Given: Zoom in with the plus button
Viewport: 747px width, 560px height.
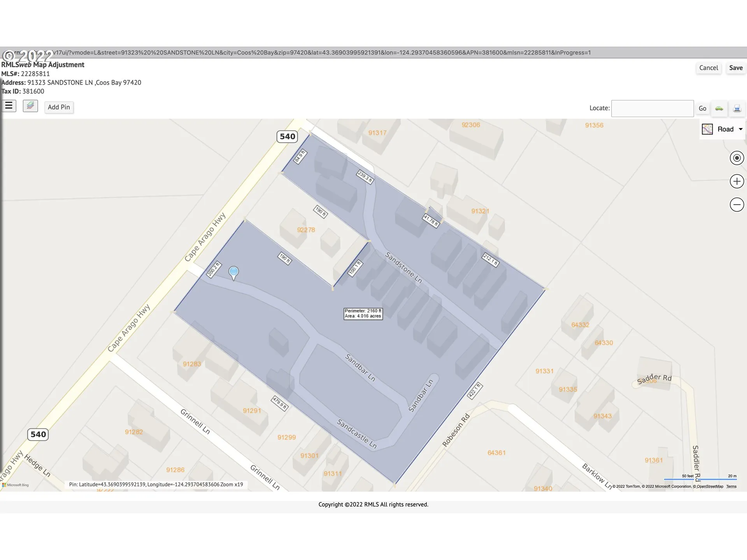Looking at the screenshot, I should click(x=736, y=181).
